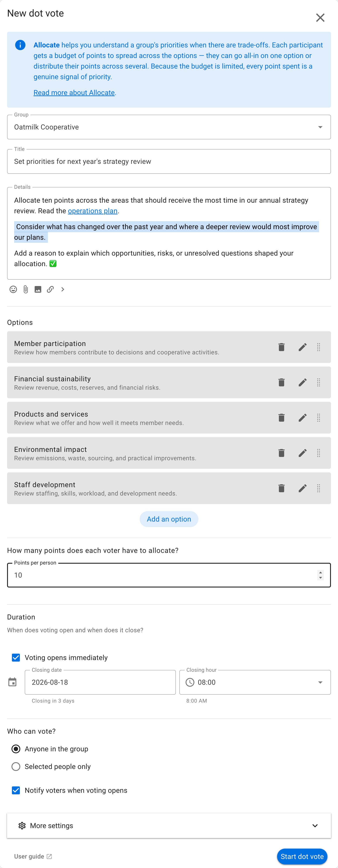Uncheck Voting opens immediately
This screenshot has height=868, width=338.
tap(16, 657)
